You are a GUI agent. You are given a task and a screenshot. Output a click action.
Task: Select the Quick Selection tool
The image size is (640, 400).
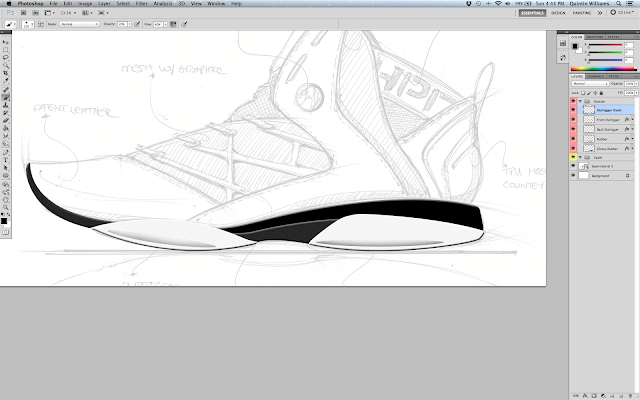pyautogui.click(x=6, y=65)
